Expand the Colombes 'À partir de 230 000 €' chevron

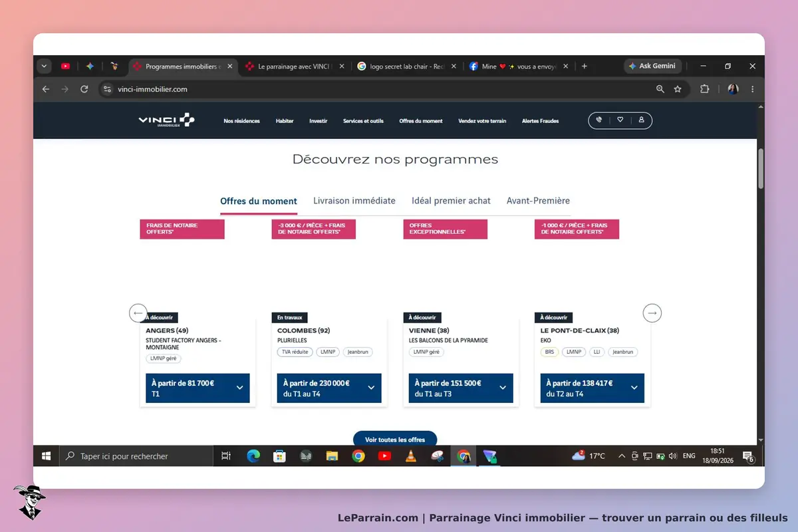371,388
